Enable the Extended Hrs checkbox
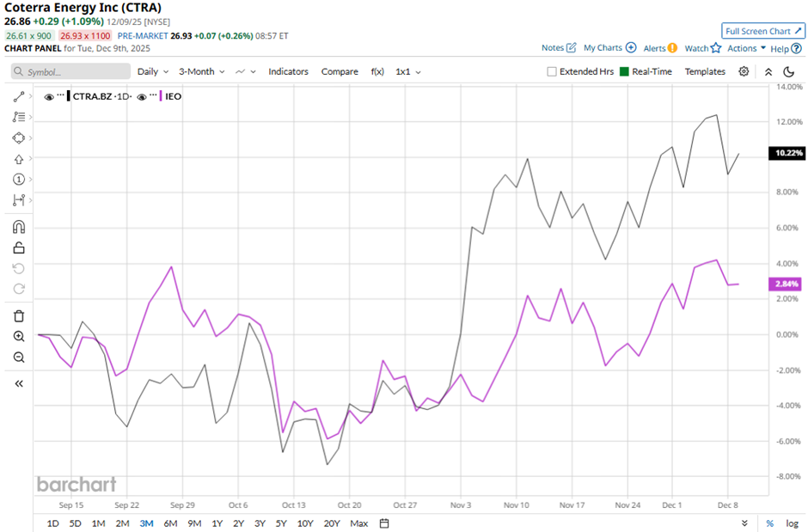Screen dimensions: 808x532 [551, 71]
